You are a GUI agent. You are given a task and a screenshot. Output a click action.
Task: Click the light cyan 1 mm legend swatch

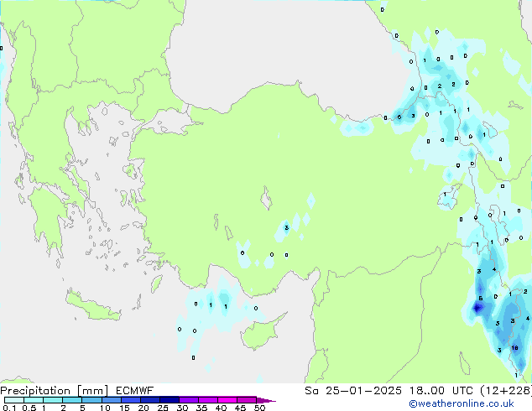(52, 400)
